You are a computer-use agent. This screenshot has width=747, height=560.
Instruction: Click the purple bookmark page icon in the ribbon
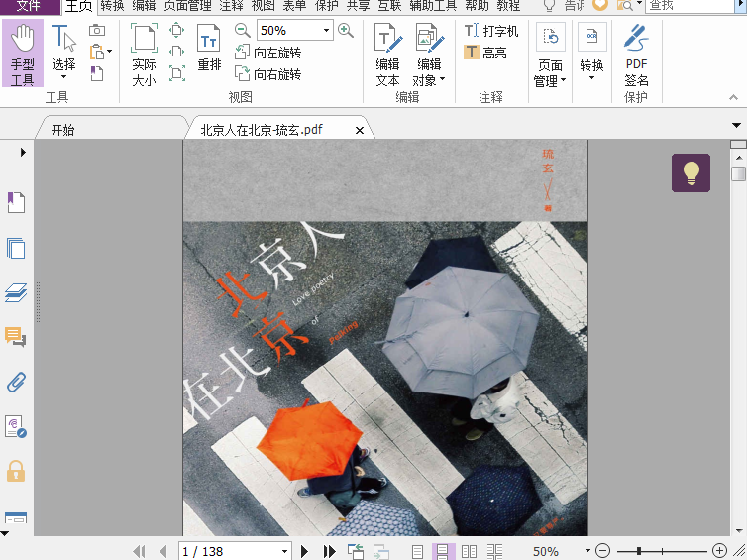(97, 73)
